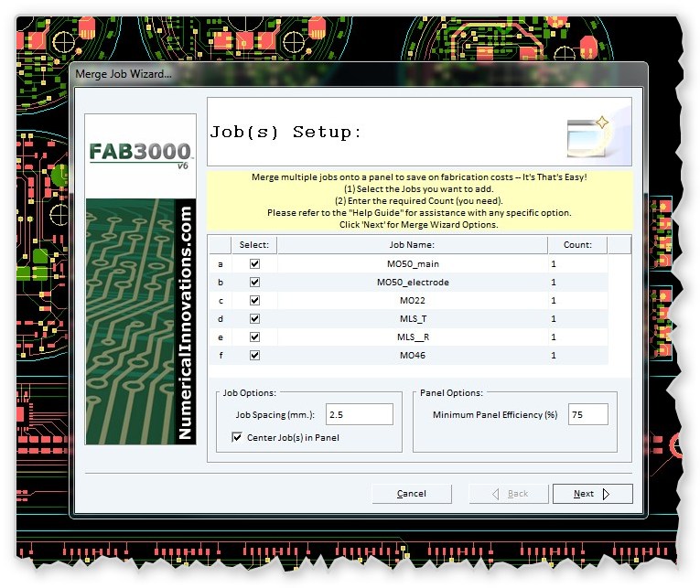Deselect the MO22 job checkbox
The image size is (700, 588).
[254, 300]
